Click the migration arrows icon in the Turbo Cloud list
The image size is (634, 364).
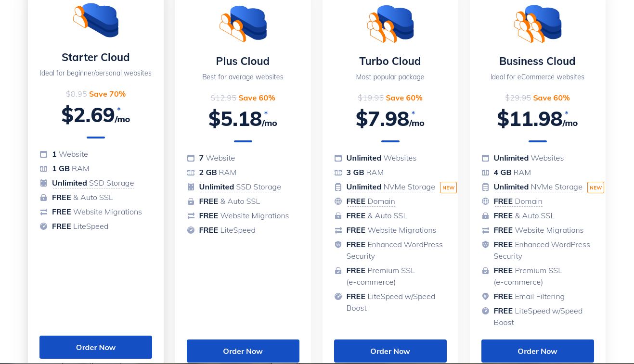(338, 230)
